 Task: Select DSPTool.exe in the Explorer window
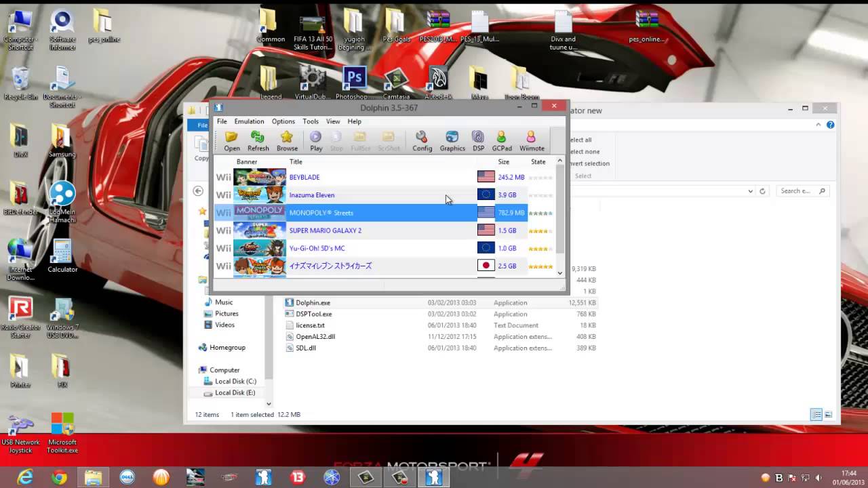point(314,314)
